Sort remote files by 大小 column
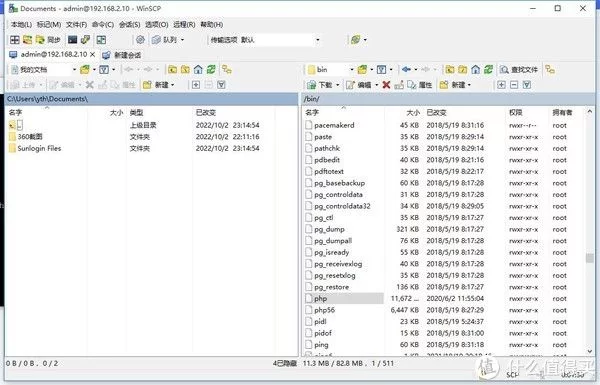Image resolution: width=600 pixels, height=385 pixels. 412,113
